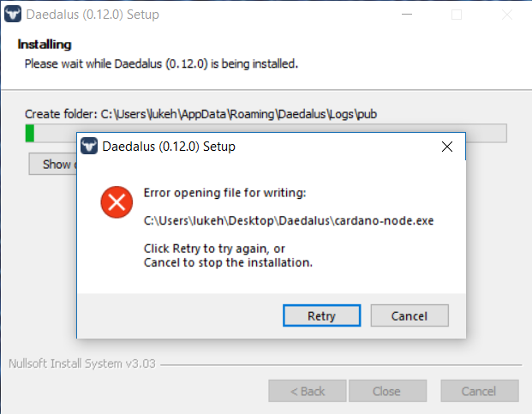This screenshot has width=532, height=414.
Task: Click the cardano-node.exe file path text
Action: click(x=289, y=220)
